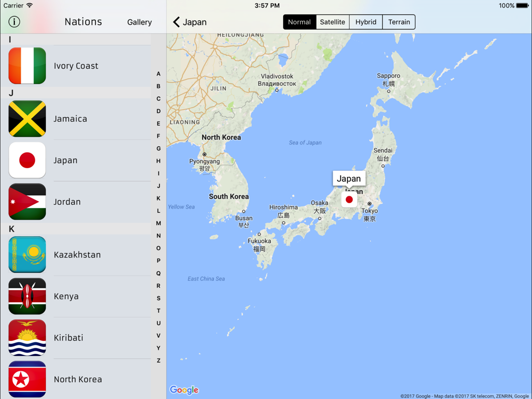
Task: Choose Jamaica country name
Action: pyautogui.click(x=70, y=119)
